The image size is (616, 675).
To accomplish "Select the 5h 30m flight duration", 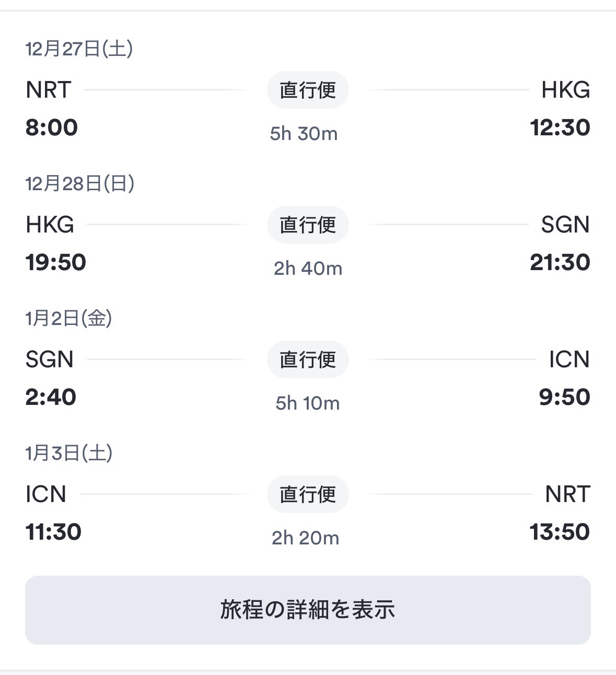I will coord(304,134).
